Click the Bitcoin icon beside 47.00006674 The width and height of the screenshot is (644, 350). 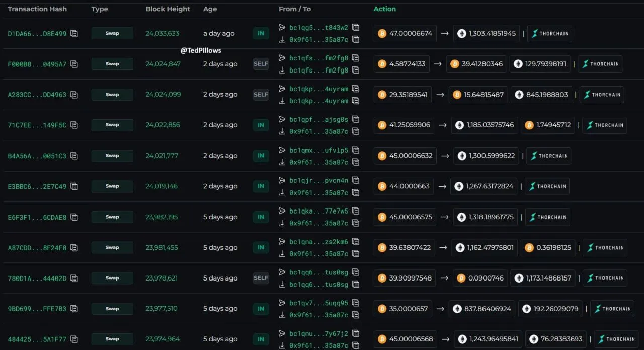(382, 34)
